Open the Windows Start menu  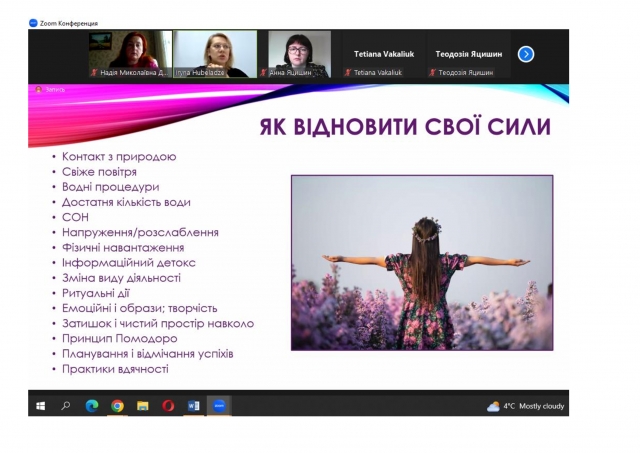click(41, 406)
